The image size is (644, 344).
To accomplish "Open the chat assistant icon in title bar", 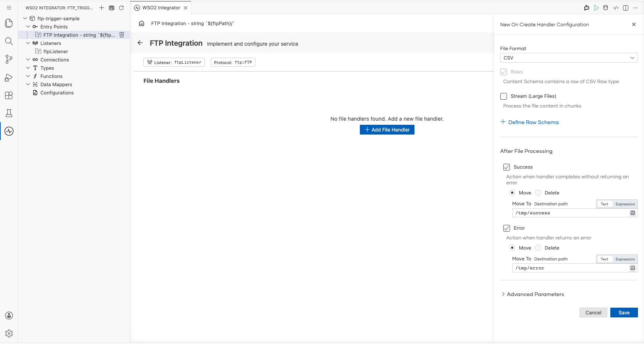I will (x=587, y=7).
